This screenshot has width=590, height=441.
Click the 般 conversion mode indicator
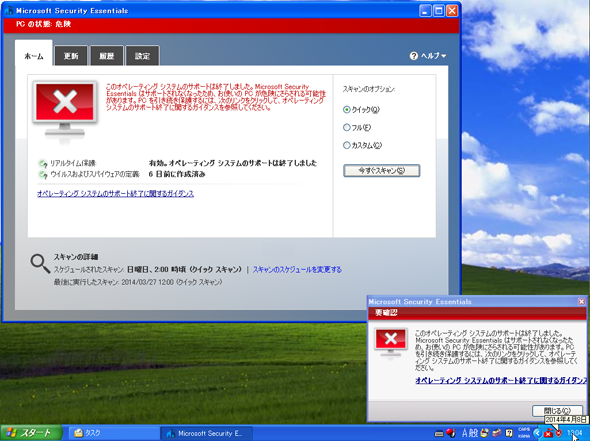(473, 433)
